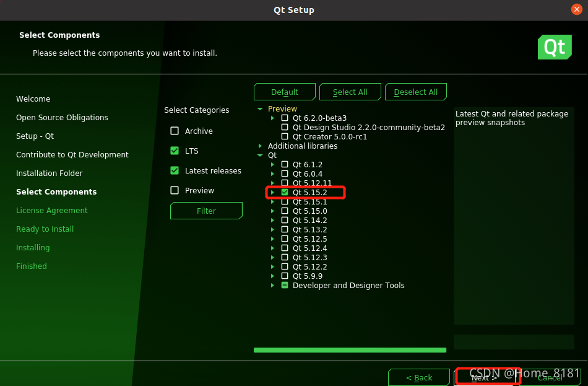Enable the Archive category checkbox

click(175, 131)
